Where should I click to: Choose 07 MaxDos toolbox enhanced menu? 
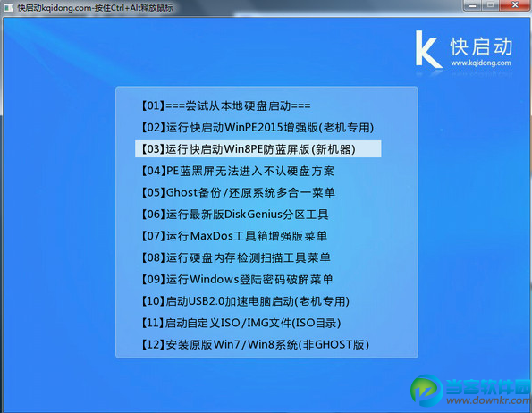pos(234,236)
